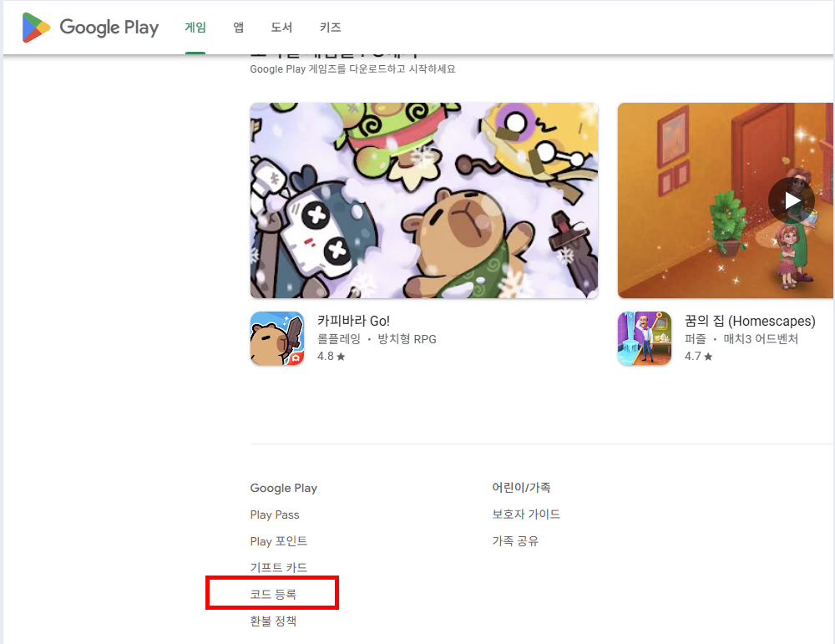
Task: Open the 환불 정책 link
Action: click(273, 621)
